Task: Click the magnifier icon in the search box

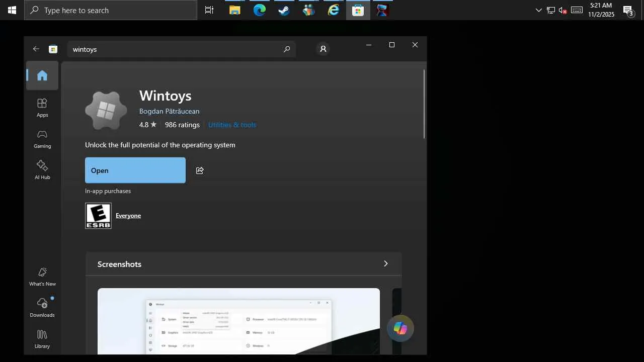Action: pyautogui.click(x=287, y=49)
